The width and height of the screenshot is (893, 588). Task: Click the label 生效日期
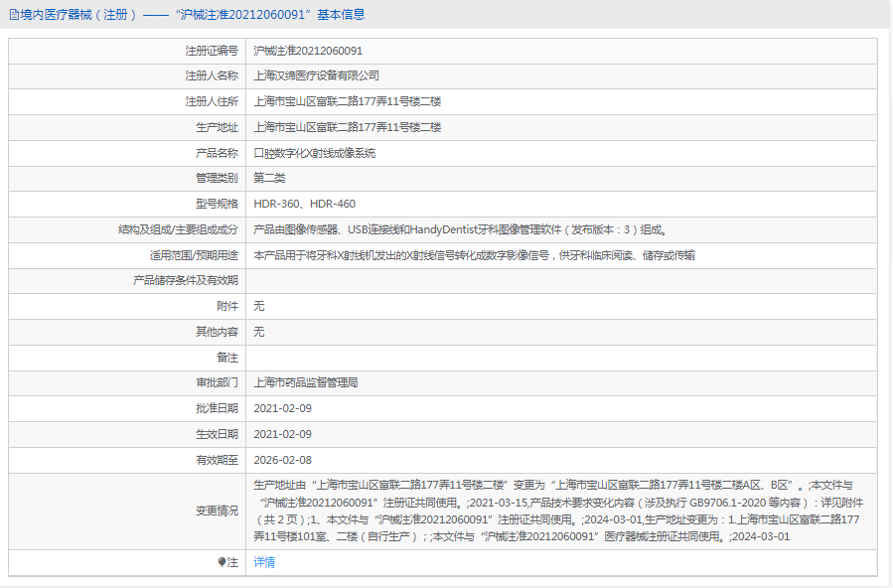pyautogui.click(x=217, y=434)
